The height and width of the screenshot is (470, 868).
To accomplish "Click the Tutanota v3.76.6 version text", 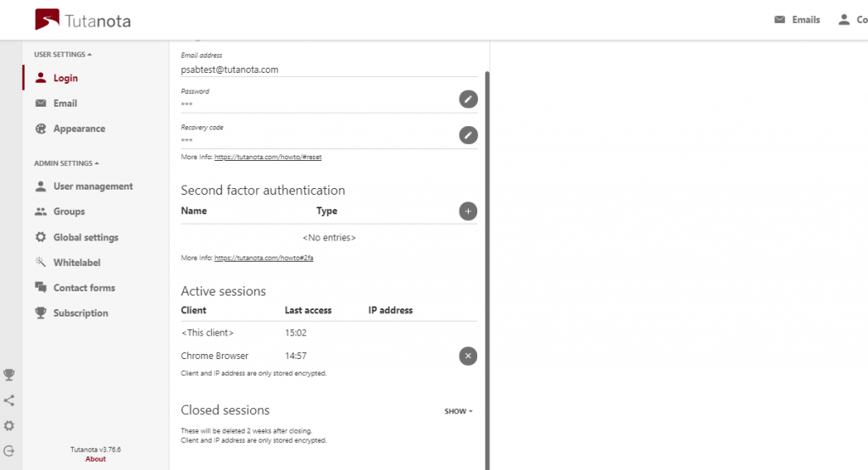I will [95, 450].
